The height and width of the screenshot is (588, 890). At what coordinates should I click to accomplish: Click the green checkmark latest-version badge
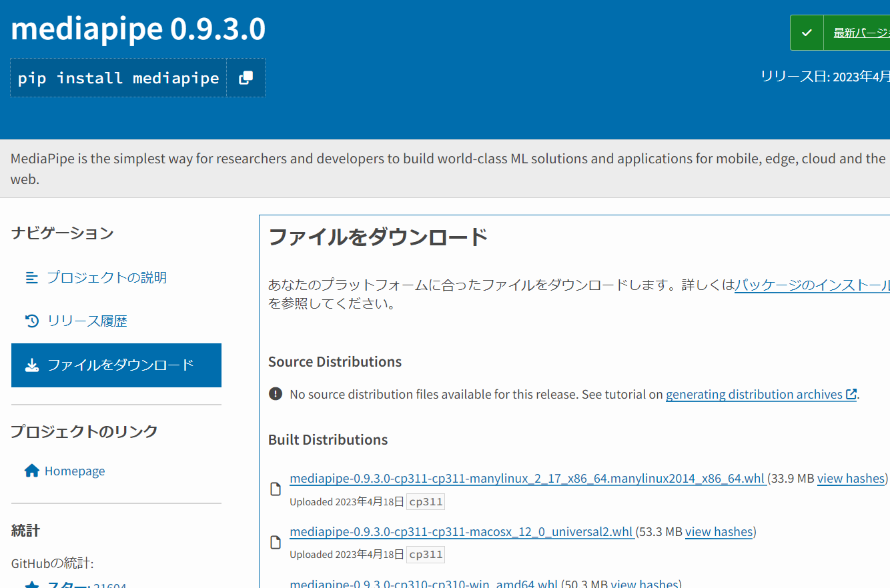tap(807, 33)
